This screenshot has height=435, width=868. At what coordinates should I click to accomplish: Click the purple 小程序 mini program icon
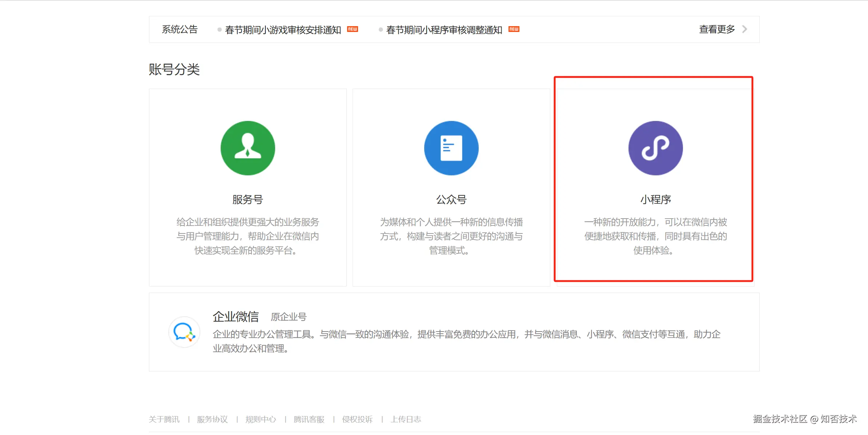[x=655, y=148]
